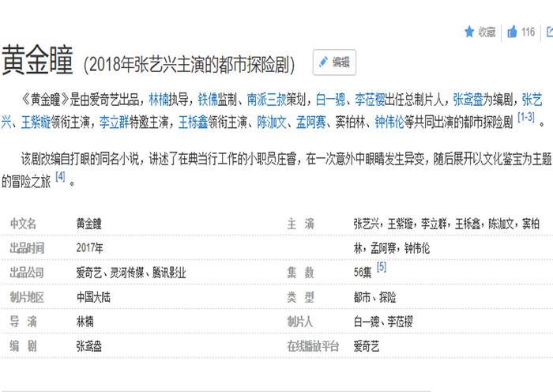Screen dimensions: 553x392
Task: Click the value 爱奇艺、灵河传媒、腾讯影业
Action: click(x=131, y=273)
